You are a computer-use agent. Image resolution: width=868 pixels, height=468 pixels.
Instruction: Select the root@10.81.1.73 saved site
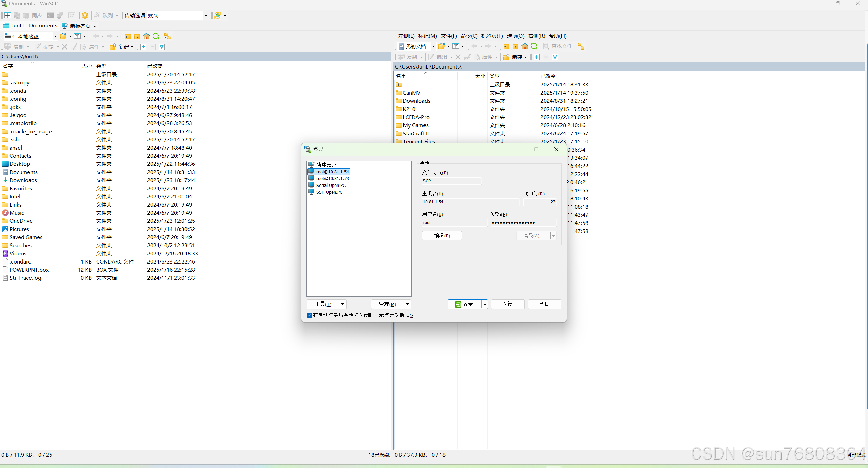coord(332,178)
